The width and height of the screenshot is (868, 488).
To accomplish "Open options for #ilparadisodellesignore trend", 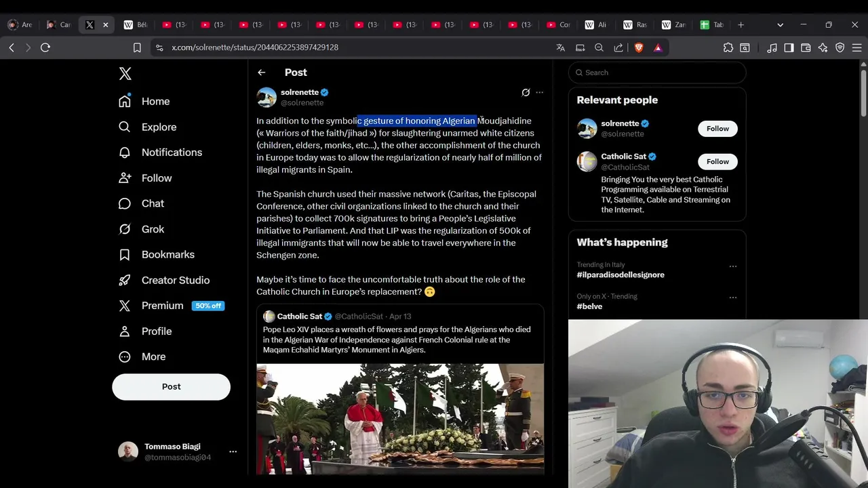I will coord(732,266).
